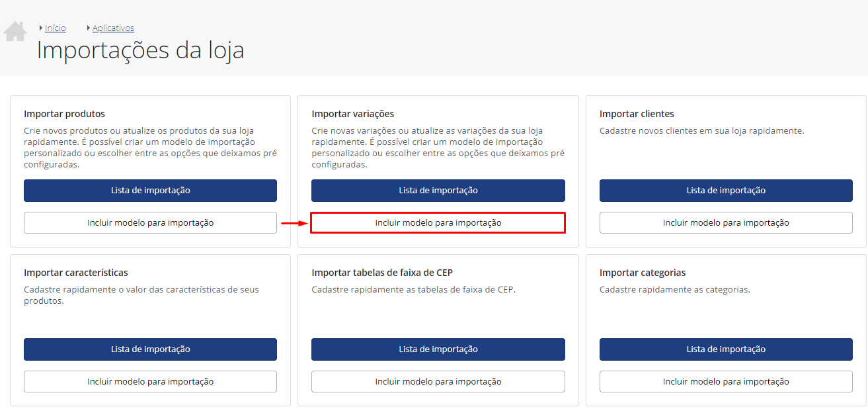Click Incluir modelo para importação under Importar produtos
Image resolution: width=868 pixels, height=409 pixels.
150,223
